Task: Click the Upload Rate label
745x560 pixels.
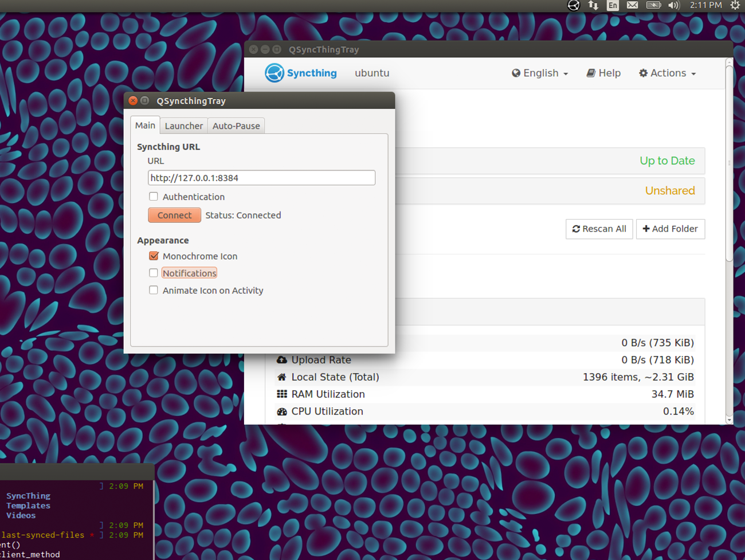Action: click(321, 360)
